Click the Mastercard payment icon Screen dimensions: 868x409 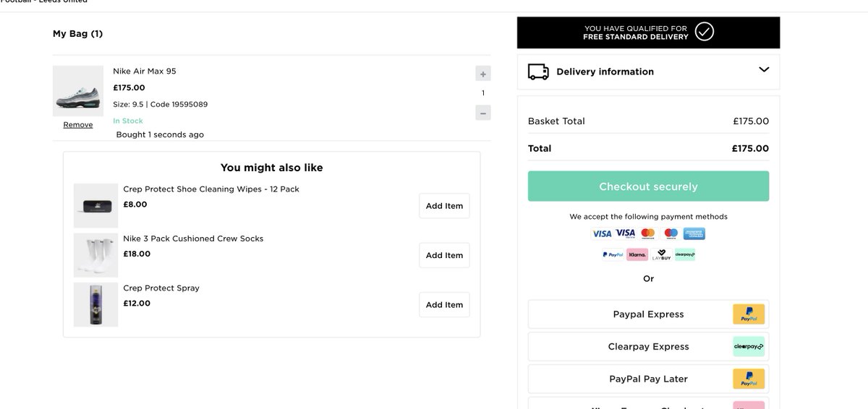click(x=648, y=233)
